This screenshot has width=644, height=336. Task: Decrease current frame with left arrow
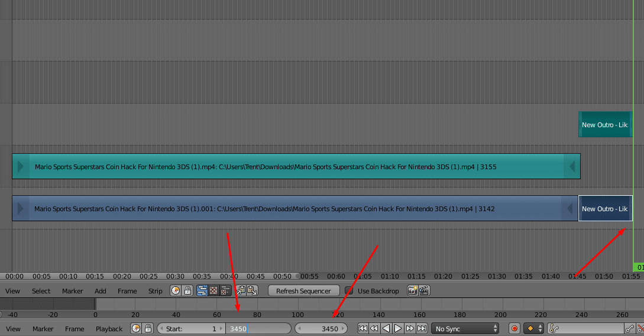(299, 329)
